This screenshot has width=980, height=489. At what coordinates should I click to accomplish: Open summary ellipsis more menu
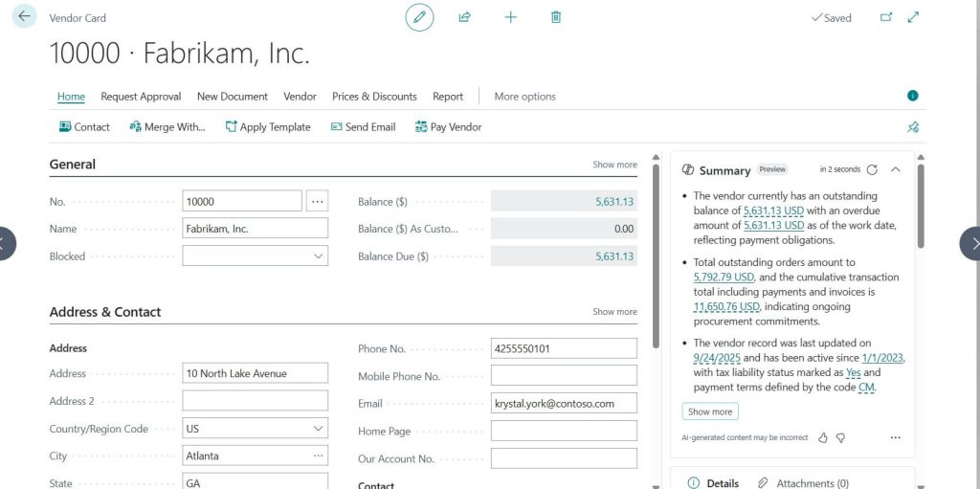pyautogui.click(x=896, y=437)
